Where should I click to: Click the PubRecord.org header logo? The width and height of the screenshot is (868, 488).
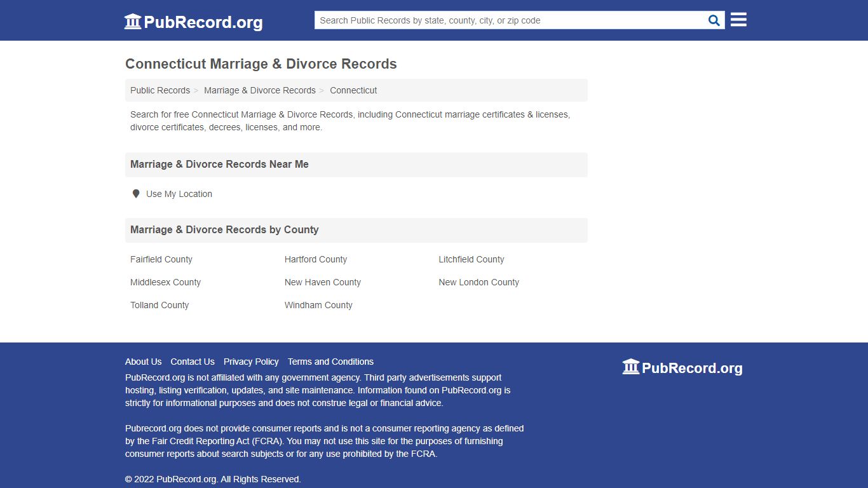[193, 22]
